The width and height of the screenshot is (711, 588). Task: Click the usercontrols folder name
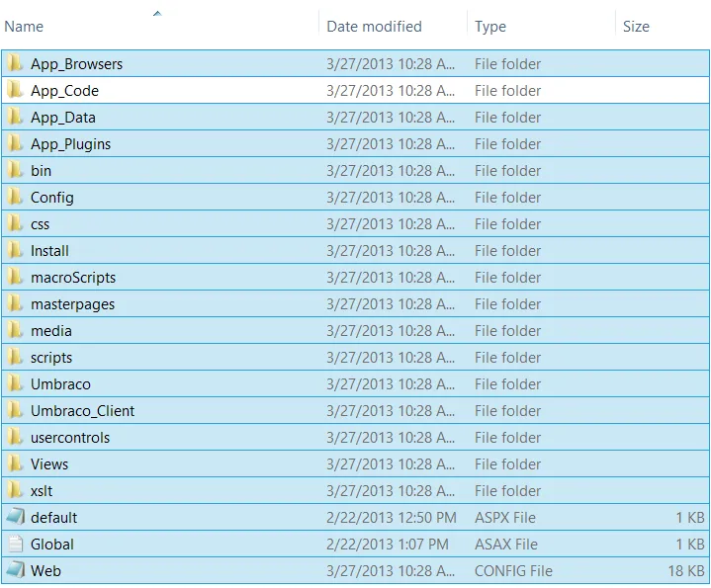70,438
